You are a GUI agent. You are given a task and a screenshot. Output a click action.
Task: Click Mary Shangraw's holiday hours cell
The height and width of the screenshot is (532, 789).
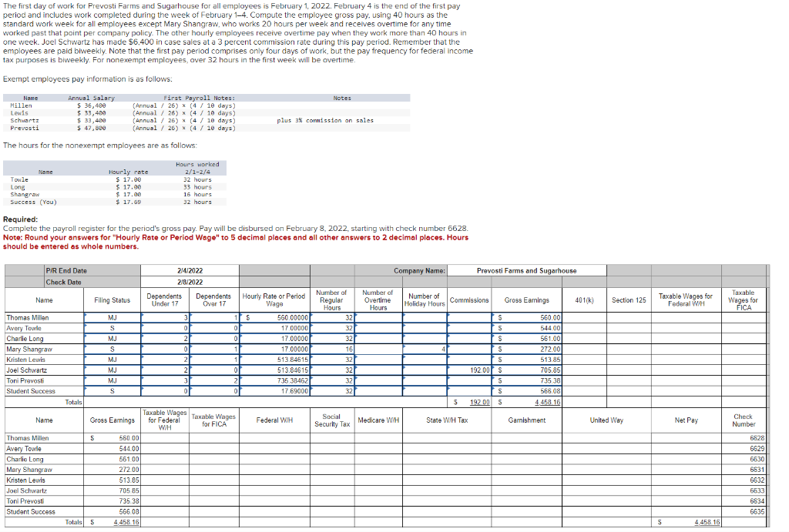click(x=425, y=350)
